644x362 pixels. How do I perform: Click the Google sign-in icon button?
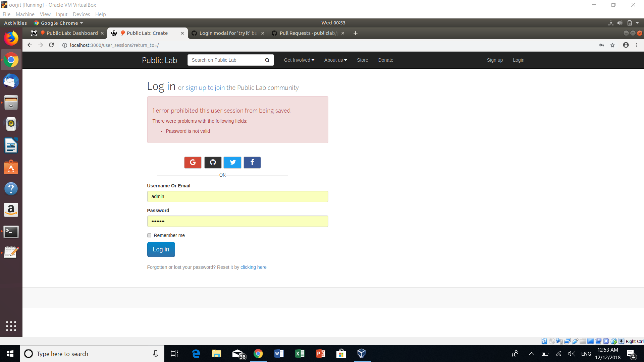pyautogui.click(x=193, y=163)
